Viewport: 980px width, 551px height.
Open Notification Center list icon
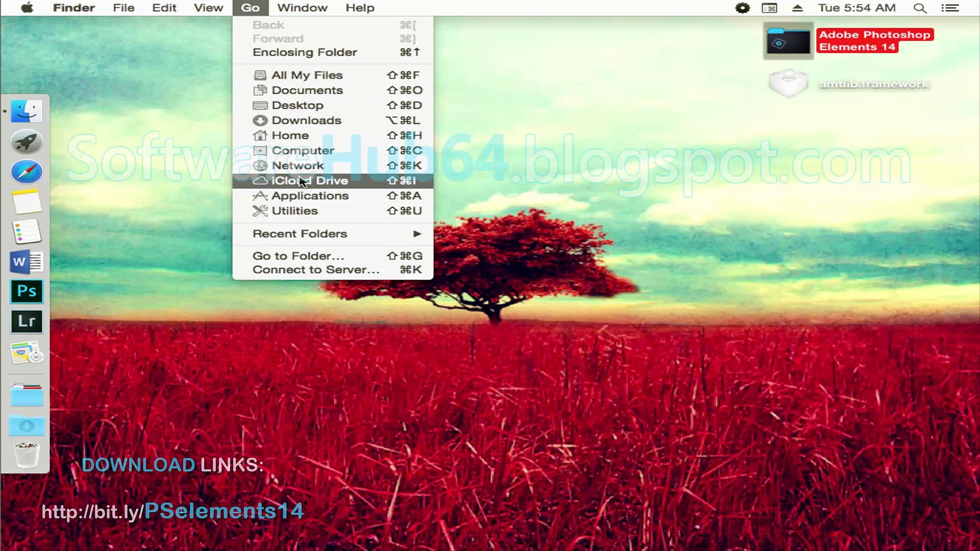pos(950,8)
